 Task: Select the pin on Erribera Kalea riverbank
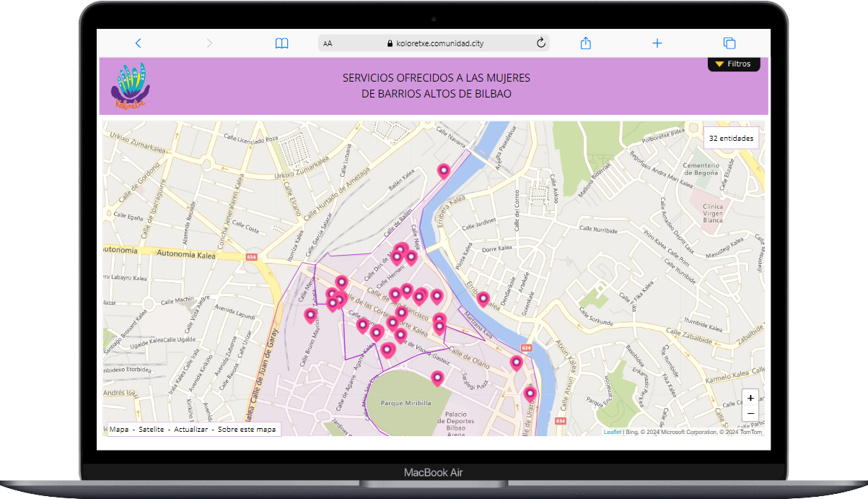click(x=483, y=298)
